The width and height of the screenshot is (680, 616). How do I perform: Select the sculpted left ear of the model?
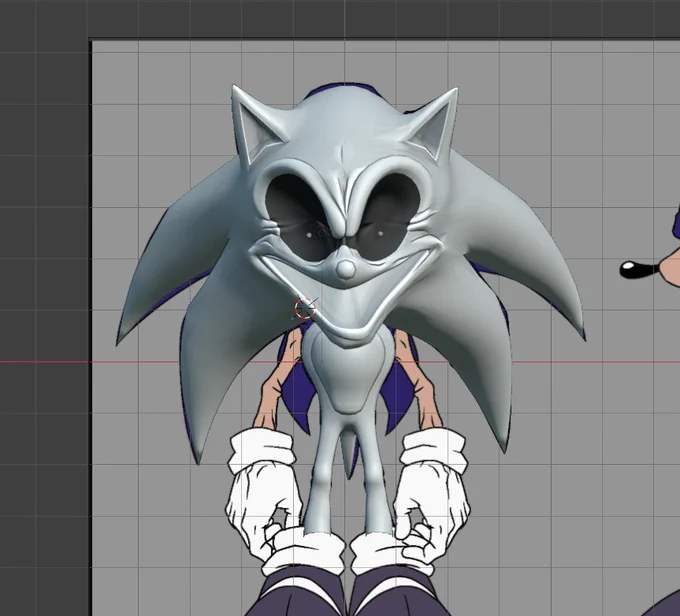coord(256,124)
